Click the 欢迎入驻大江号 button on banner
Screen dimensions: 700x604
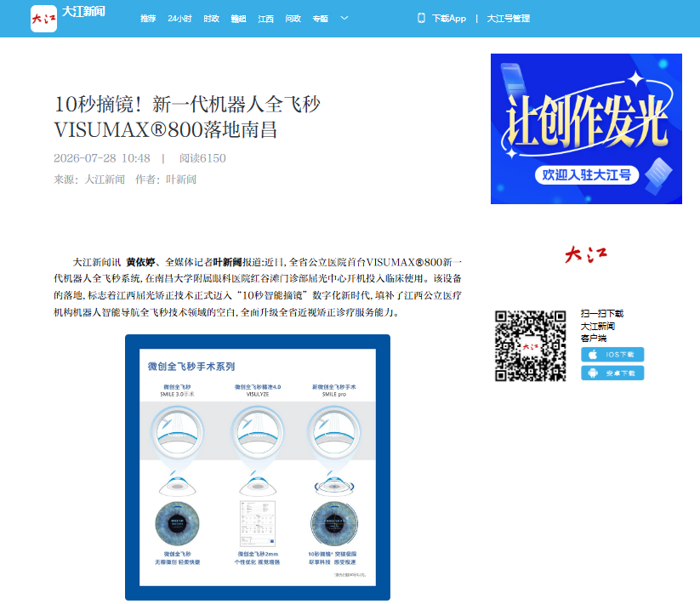pyautogui.click(x=587, y=174)
